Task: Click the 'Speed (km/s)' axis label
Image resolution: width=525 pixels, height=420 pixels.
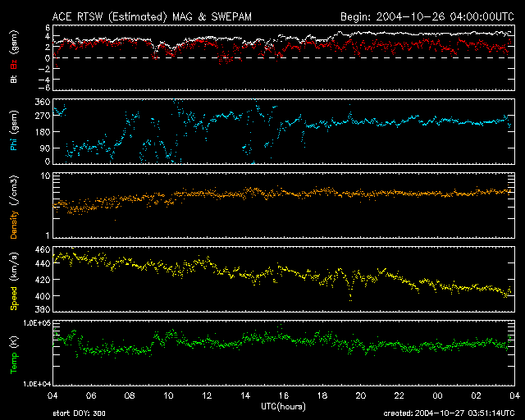Action: (14, 281)
